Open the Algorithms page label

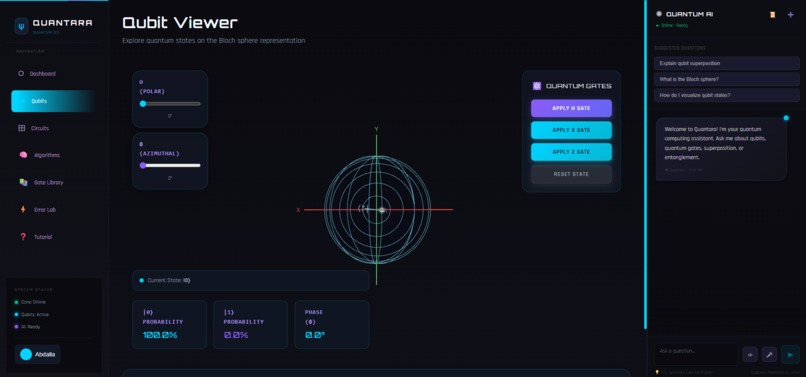(47, 155)
